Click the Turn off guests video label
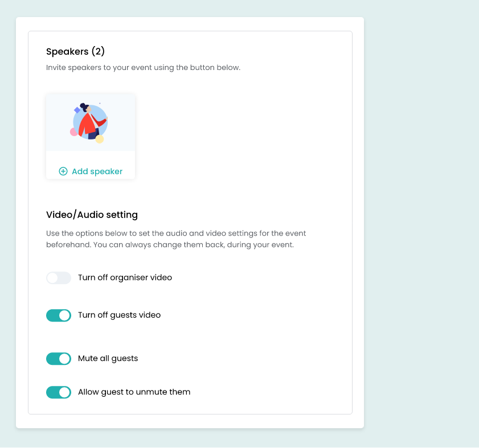This screenshot has width=479, height=448. [119, 315]
